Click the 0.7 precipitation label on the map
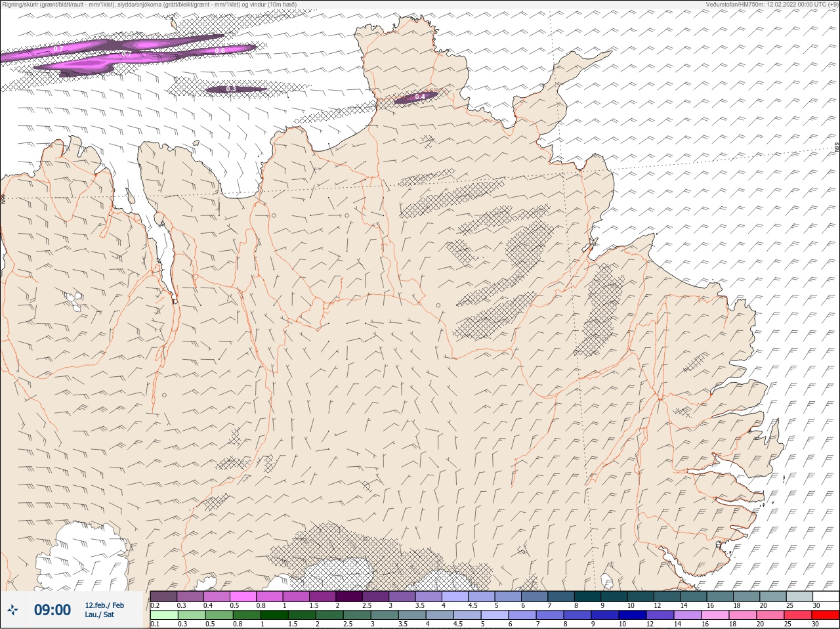This screenshot has height=629, width=840. [58, 49]
